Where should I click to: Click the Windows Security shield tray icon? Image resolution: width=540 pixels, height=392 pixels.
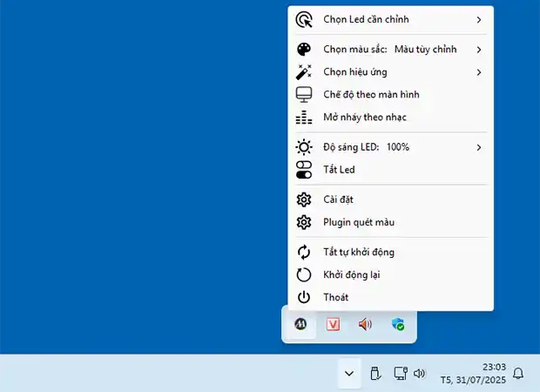point(398,324)
